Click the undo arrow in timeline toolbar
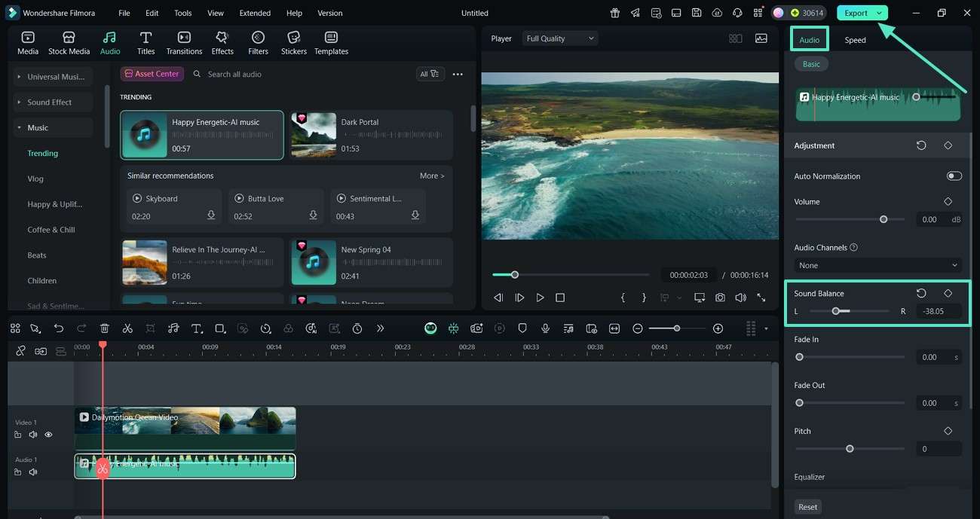 (x=59, y=328)
